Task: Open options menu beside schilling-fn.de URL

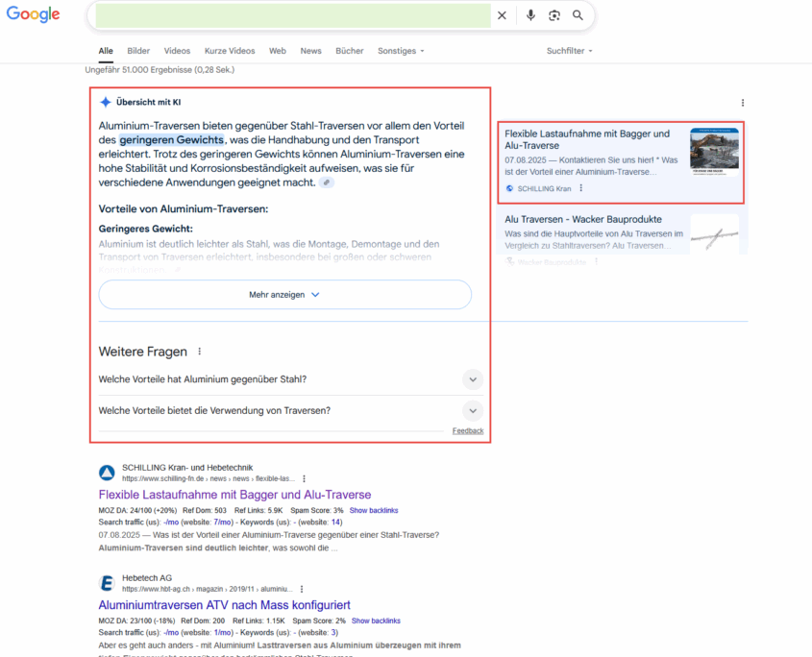Action: click(304, 479)
